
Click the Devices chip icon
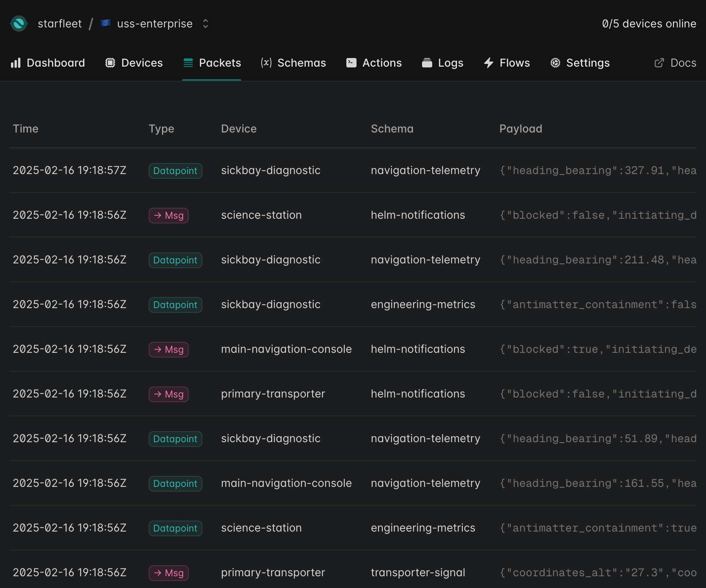110,63
